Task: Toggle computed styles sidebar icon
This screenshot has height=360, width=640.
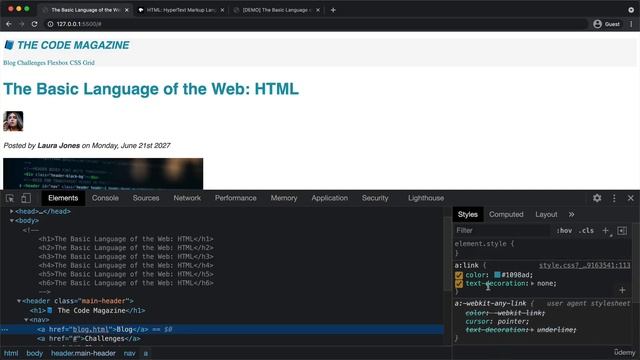Action: [x=622, y=231]
